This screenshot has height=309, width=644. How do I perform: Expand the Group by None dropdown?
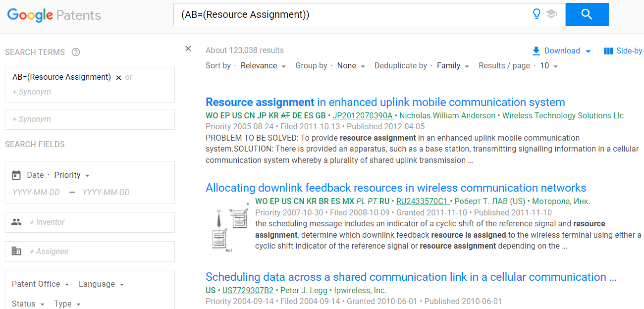[351, 66]
